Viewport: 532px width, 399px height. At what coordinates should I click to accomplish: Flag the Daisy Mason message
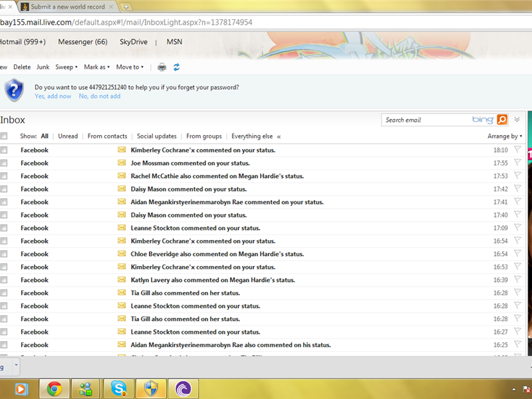pos(519,189)
